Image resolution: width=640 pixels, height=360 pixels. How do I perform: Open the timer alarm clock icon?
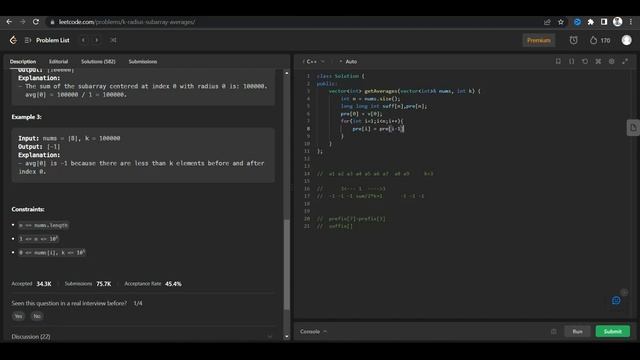573,40
